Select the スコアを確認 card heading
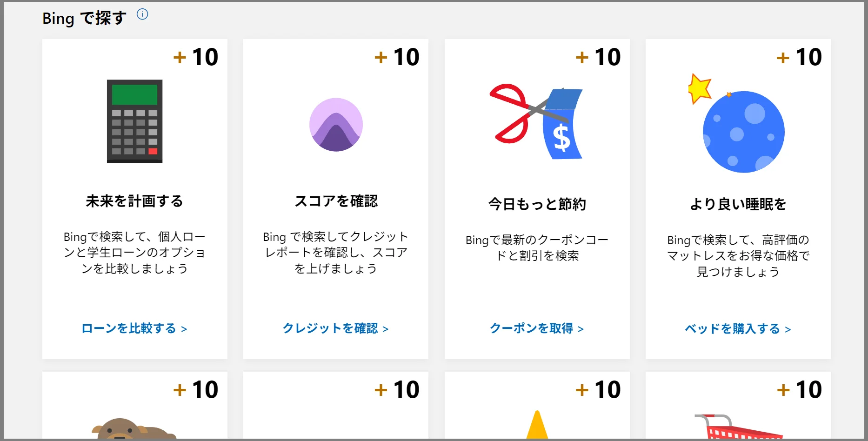Image resolution: width=868 pixels, height=441 pixels. [x=336, y=201]
